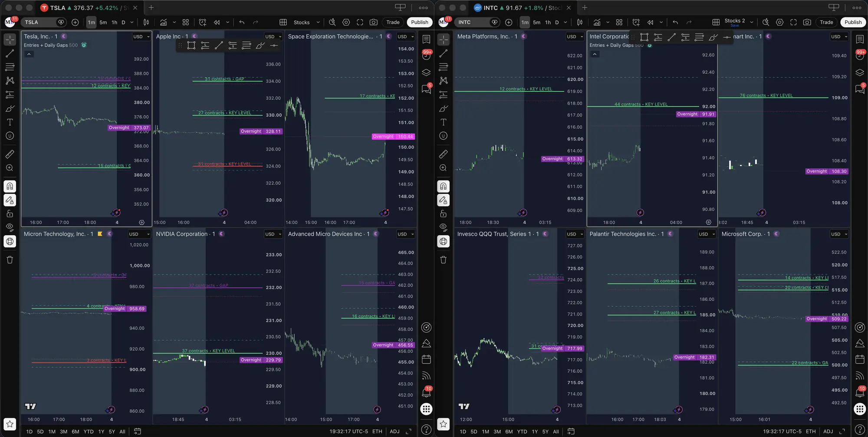The height and width of the screenshot is (437, 868).
Task: Set 5D date range in INTC window footer
Action: click(474, 431)
